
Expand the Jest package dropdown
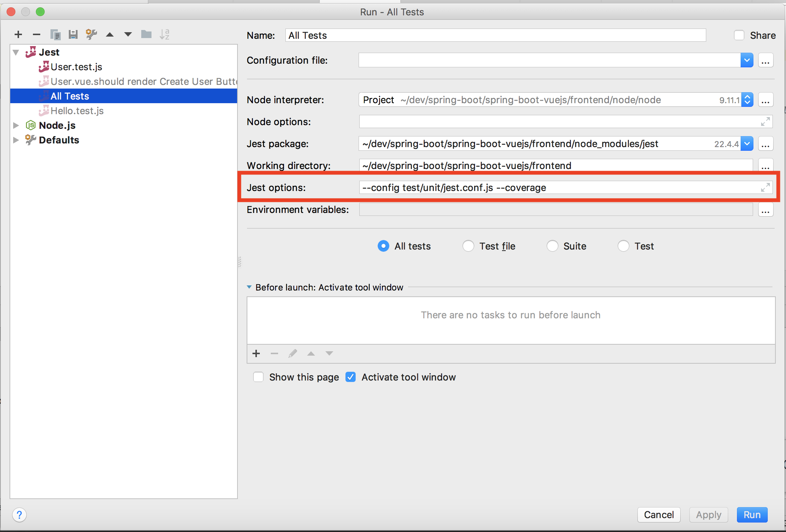[747, 144]
